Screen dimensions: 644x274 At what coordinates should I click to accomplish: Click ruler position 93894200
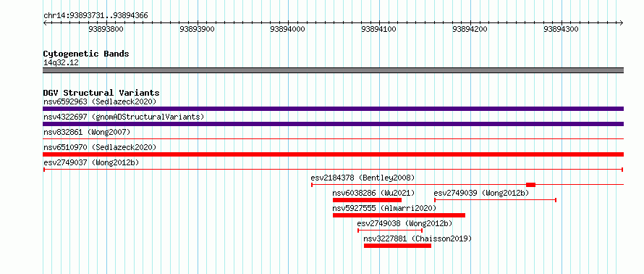click(470, 29)
